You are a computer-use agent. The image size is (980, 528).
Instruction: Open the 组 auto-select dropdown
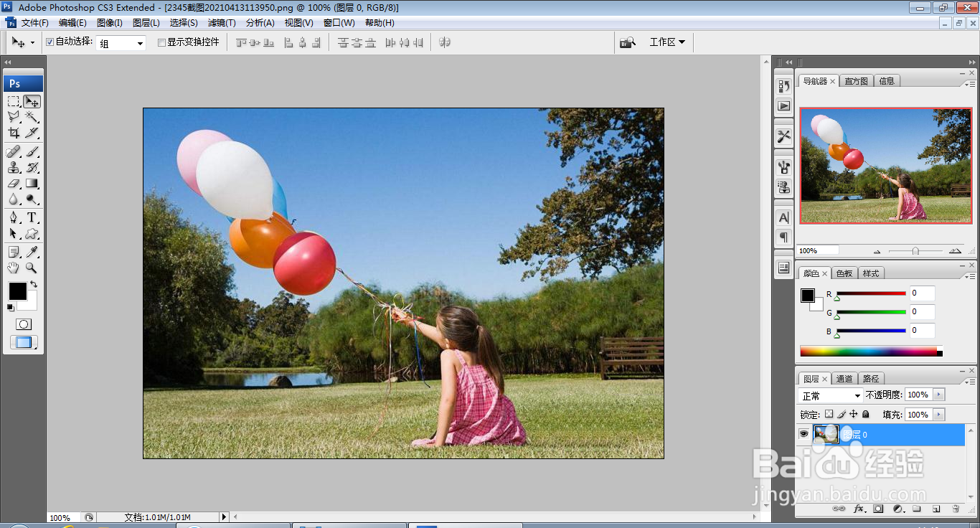coord(121,43)
